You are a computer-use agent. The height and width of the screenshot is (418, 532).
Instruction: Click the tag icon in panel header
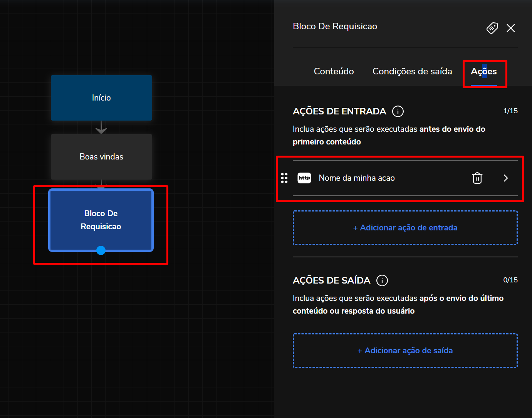pyautogui.click(x=492, y=28)
